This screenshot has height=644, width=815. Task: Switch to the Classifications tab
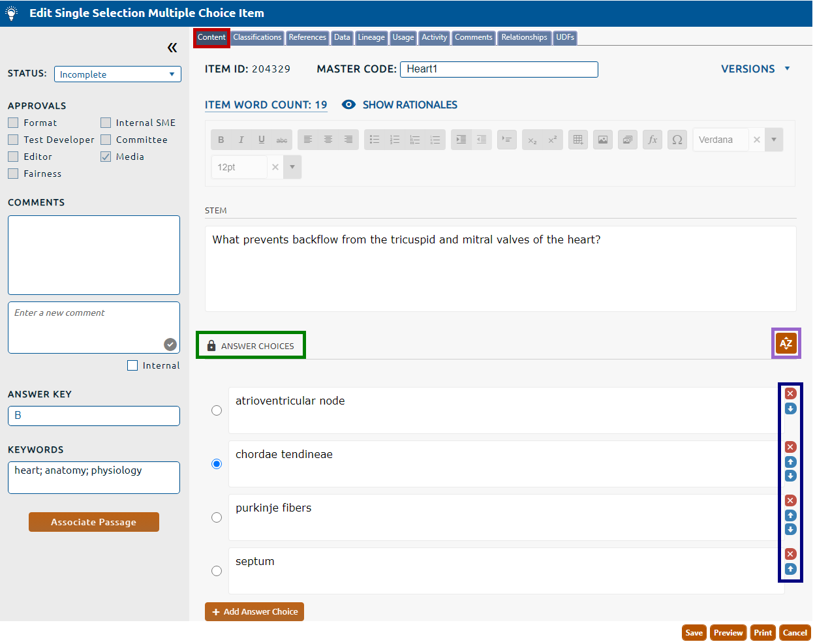click(x=257, y=38)
